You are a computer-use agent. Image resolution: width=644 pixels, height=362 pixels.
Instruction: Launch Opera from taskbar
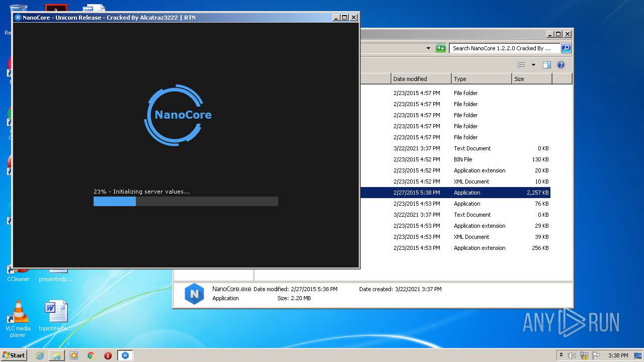tap(108, 355)
